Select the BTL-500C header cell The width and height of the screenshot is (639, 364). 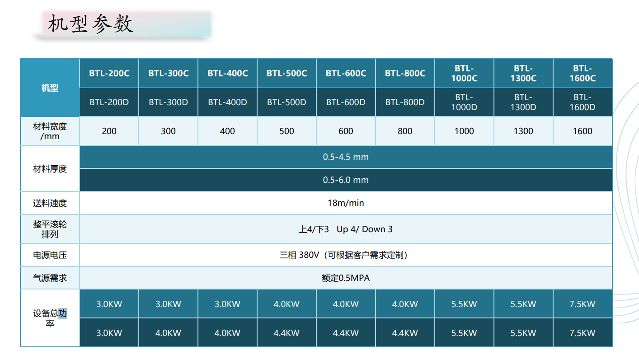click(x=287, y=73)
